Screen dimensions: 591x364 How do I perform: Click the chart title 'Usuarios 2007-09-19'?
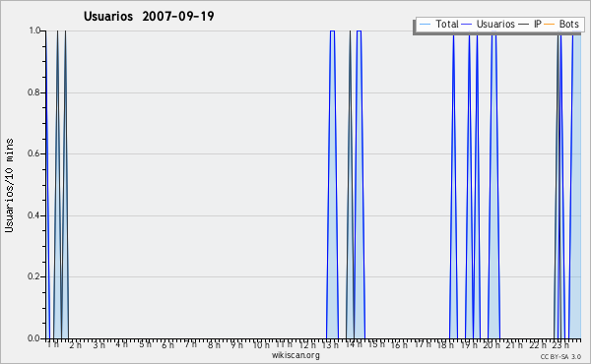(x=149, y=16)
